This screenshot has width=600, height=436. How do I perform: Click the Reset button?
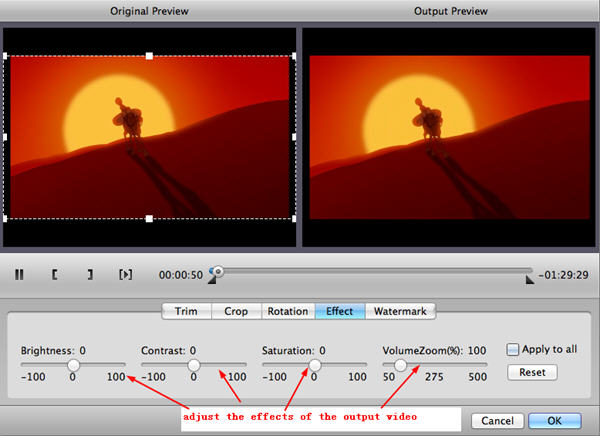532,372
